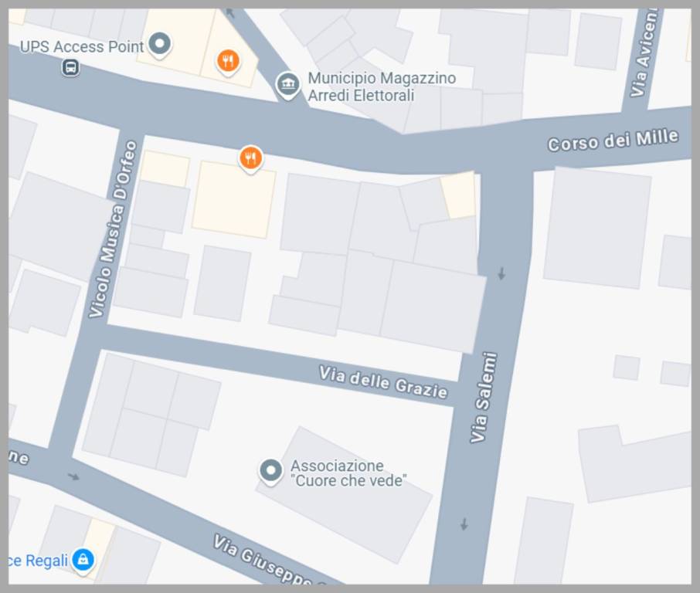Screen dimensions: 700x593
Task: Click the one-way arrow near Via Giuseppe
Action: tap(73, 477)
